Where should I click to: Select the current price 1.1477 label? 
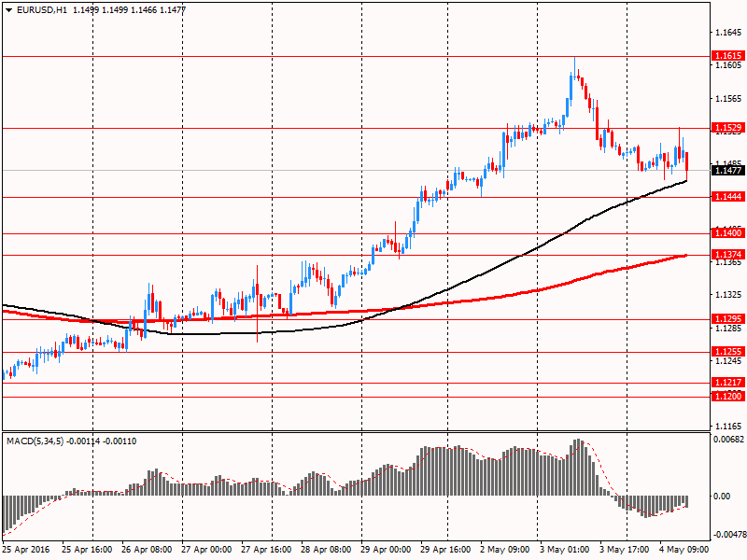coord(728,171)
